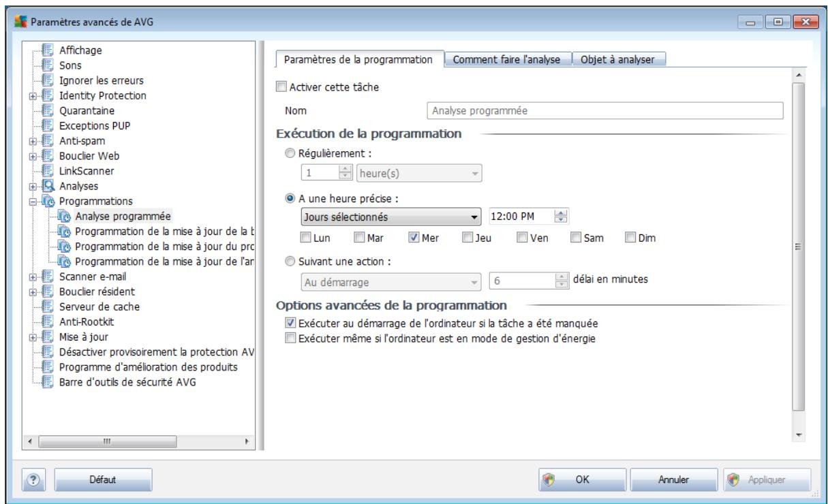The image size is (828, 504).
Task: Check the Dim day checkbox
Action: coord(630,237)
